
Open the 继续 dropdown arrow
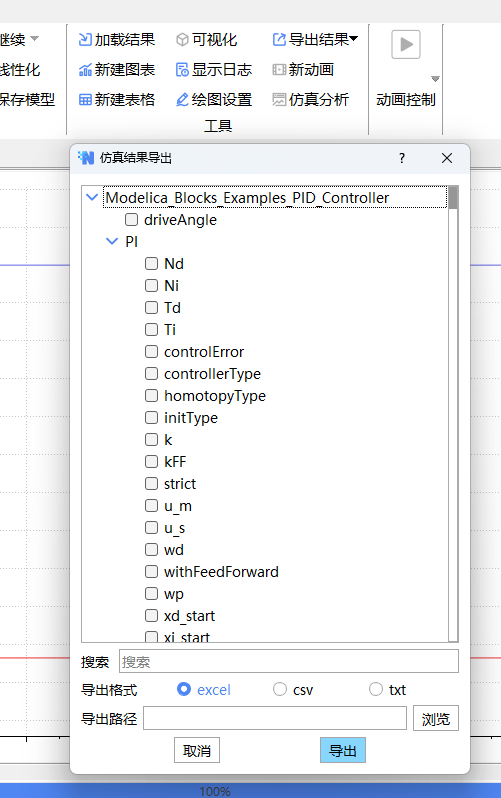pyautogui.click(x=35, y=39)
